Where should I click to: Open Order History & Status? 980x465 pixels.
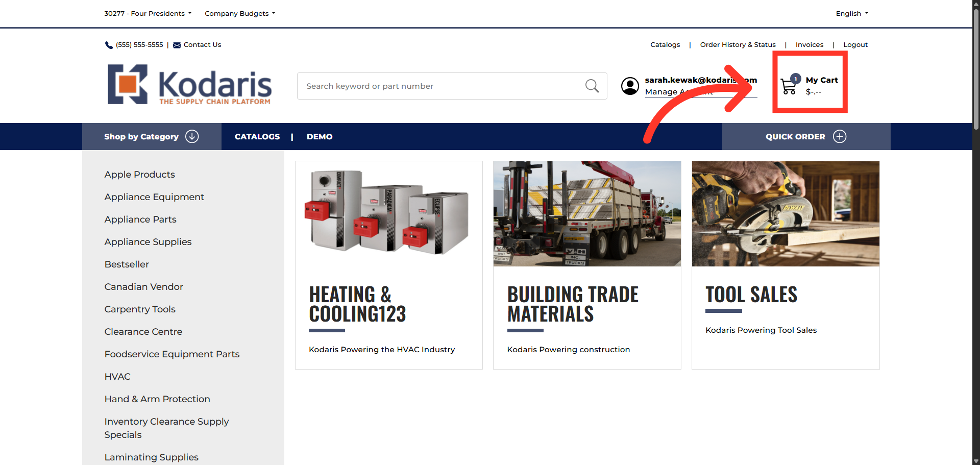pos(738,44)
